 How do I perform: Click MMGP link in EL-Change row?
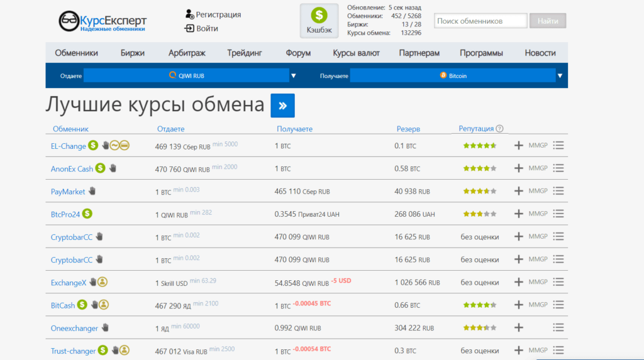click(x=538, y=145)
